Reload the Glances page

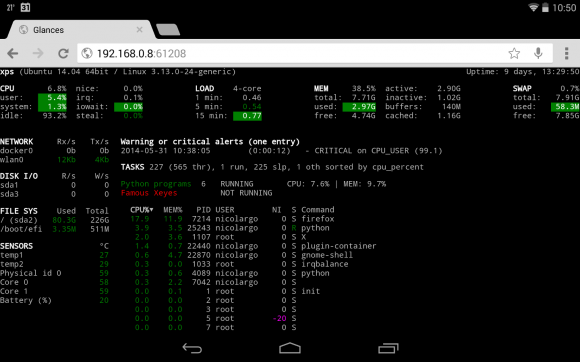[63, 54]
